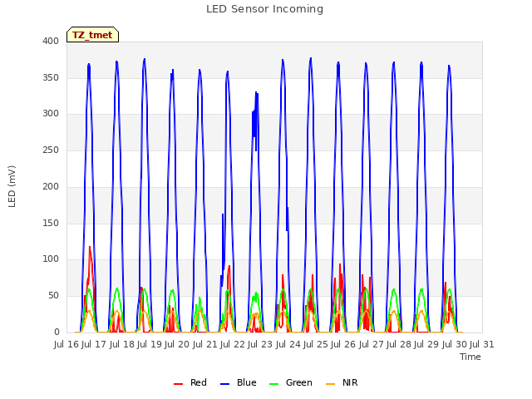Click the blue legend color marker
The height and width of the screenshot is (399, 532).
coord(225,384)
